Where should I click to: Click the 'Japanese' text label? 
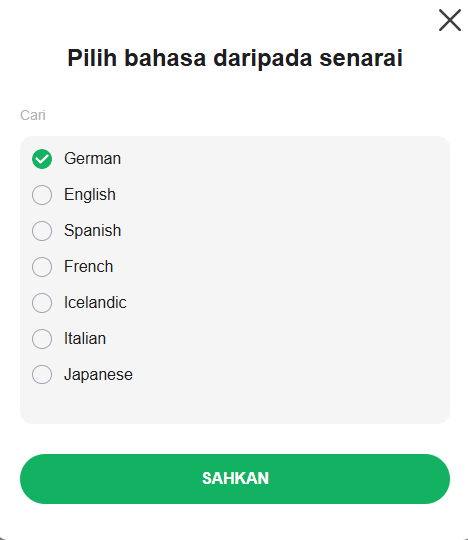(x=98, y=375)
